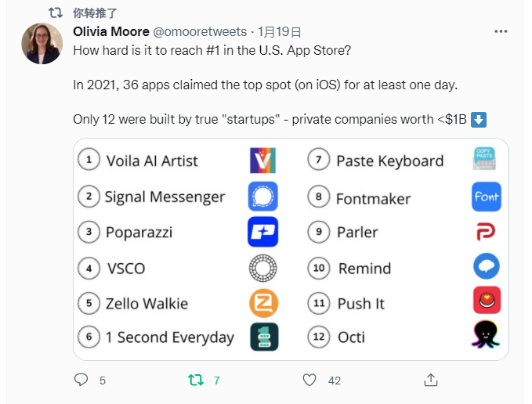Viewport: 532px width, 404px height.
Task: Toggle the retweet button on this tweet
Action: pos(196,381)
